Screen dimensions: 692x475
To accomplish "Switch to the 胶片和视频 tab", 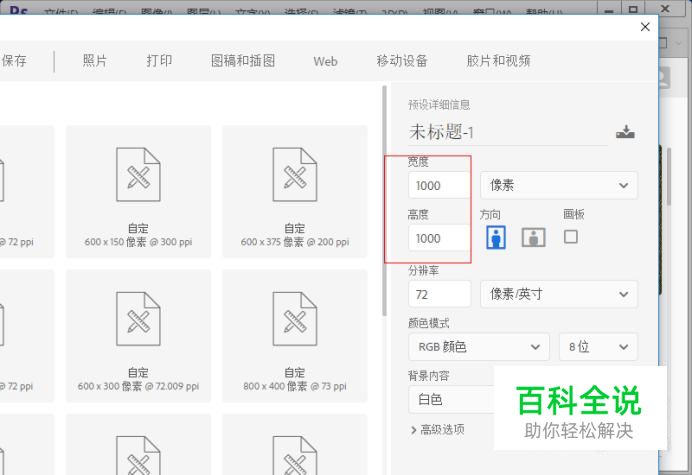I will 498,60.
